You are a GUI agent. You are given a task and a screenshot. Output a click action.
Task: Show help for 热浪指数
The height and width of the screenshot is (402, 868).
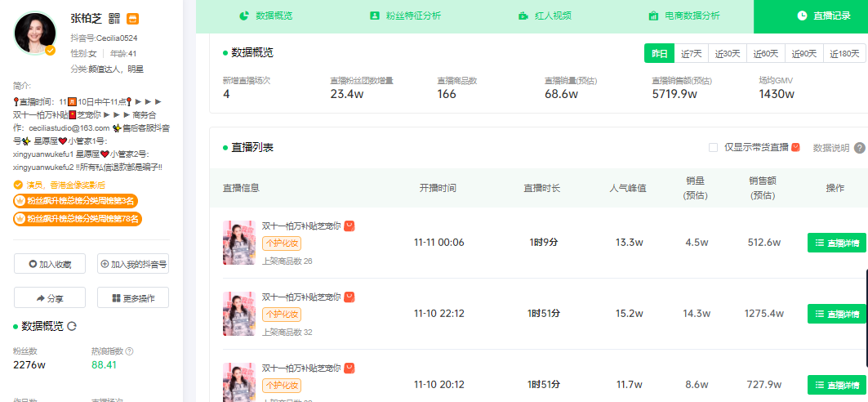(x=130, y=351)
